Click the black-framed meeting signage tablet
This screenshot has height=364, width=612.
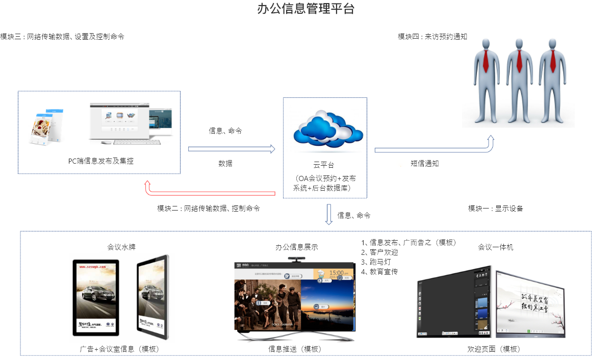tap(96, 298)
